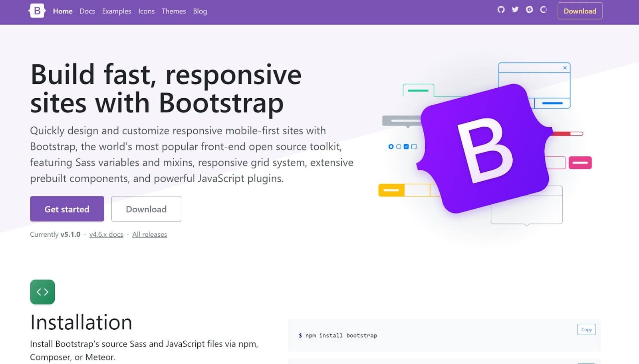
Task: Open the v4.6.x docs link
Action: pos(106,234)
